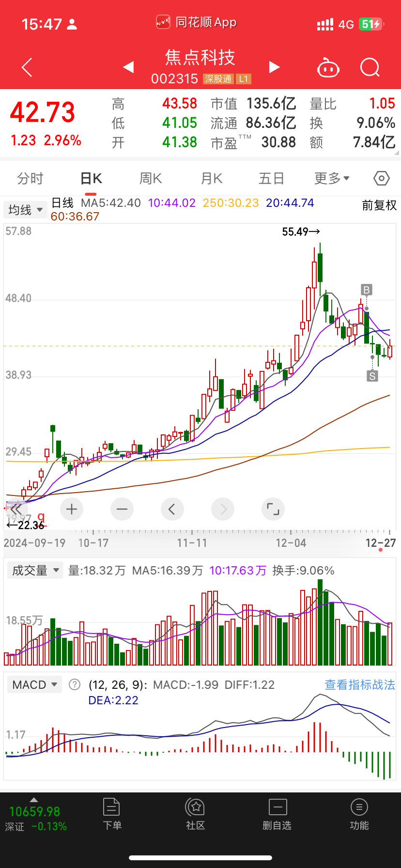This screenshot has height=868, width=401.
Task: Zoom in chart with plus button
Action: pos(72,509)
